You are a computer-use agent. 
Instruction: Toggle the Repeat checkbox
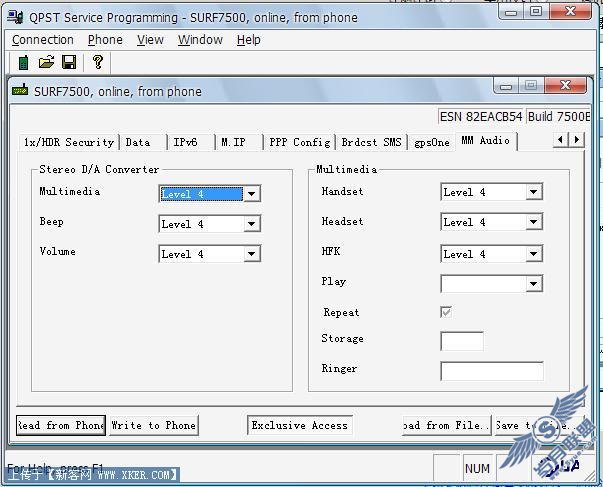[446, 312]
